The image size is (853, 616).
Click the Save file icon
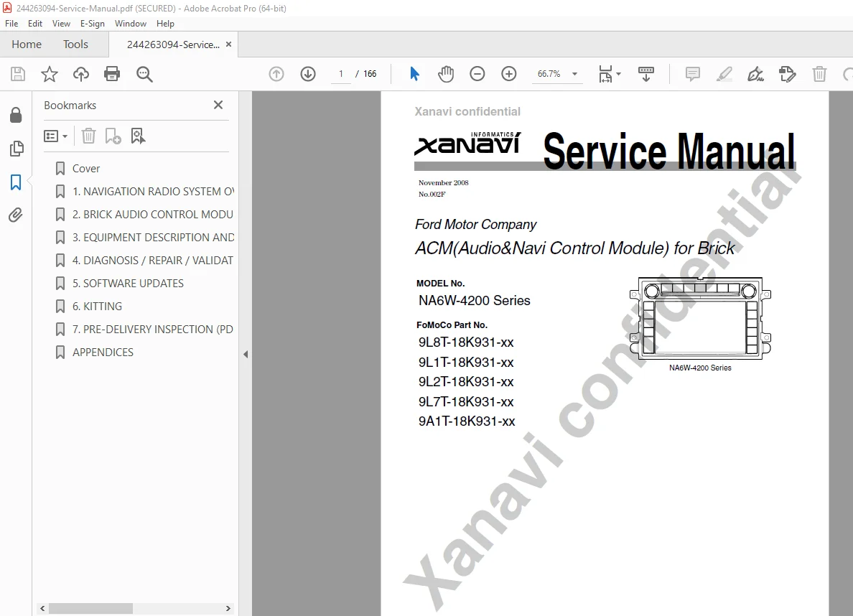[18, 74]
